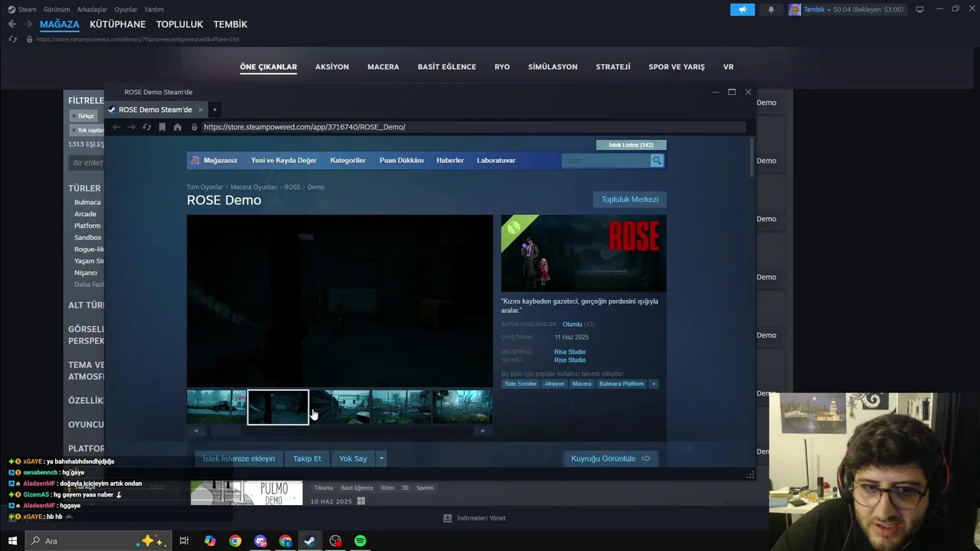Click Kuyruğu Görüntüle button

[x=610, y=458]
